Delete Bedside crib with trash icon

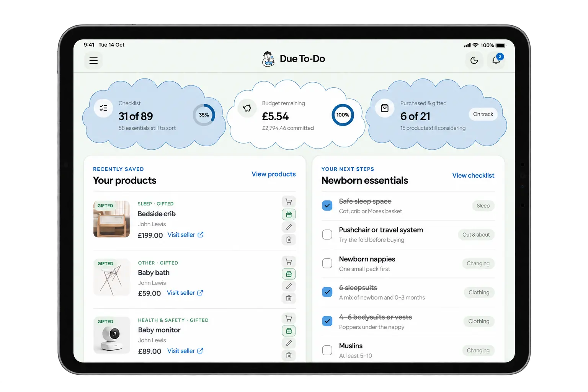pyautogui.click(x=289, y=240)
